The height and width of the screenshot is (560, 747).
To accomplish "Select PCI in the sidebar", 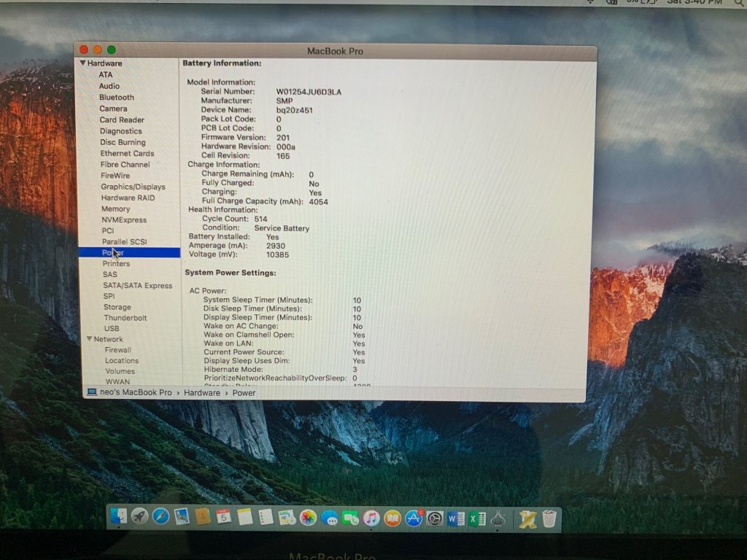I will tap(108, 230).
